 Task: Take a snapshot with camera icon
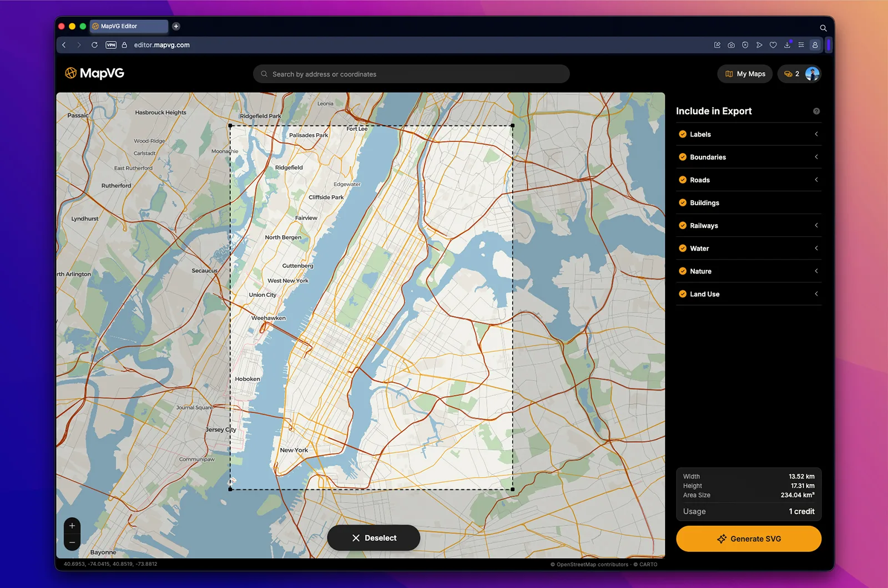pos(731,45)
